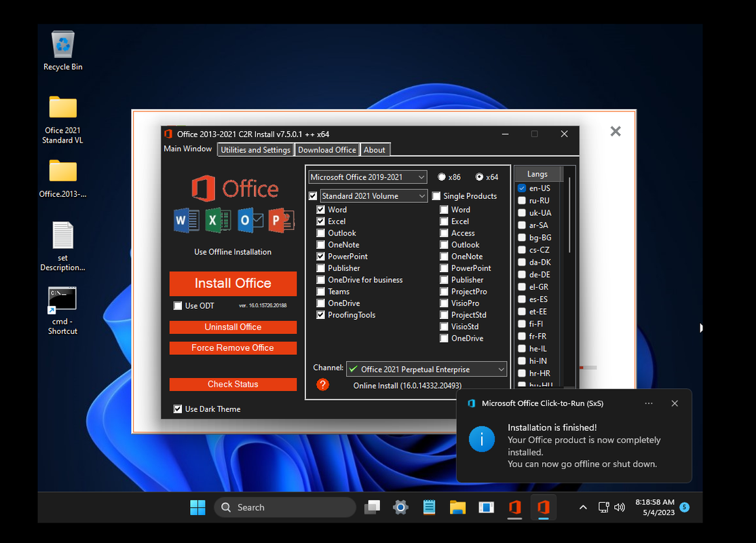Open notification options ellipsis menu

click(649, 403)
